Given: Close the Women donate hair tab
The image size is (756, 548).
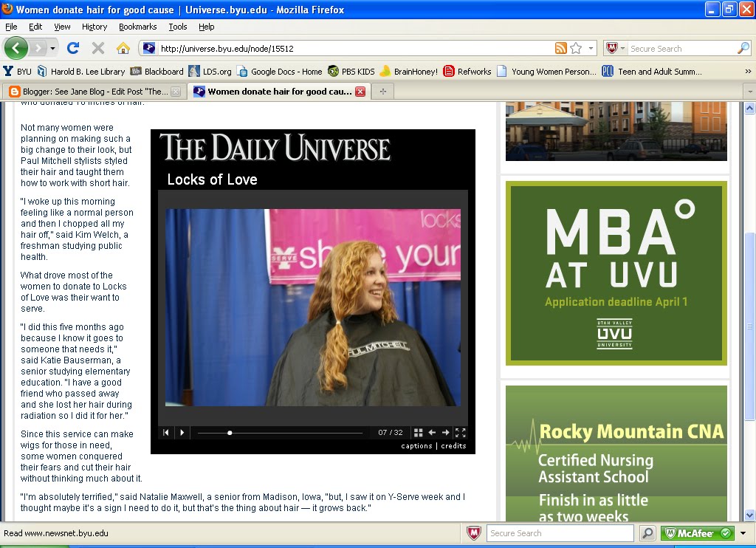Looking at the screenshot, I should [360, 92].
